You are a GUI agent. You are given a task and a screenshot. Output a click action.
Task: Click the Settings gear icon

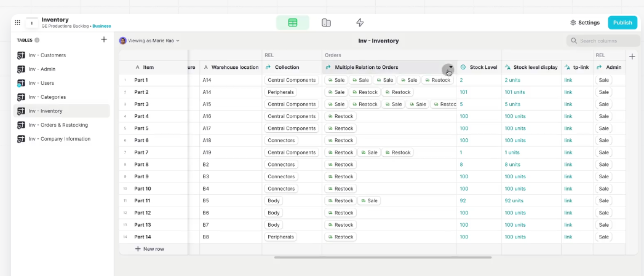point(573,23)
